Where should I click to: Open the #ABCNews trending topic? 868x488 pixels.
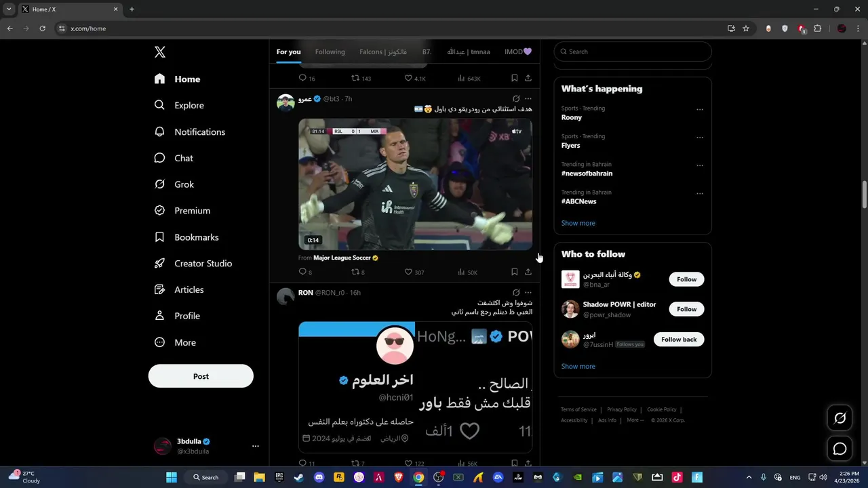tap(578, 202)
